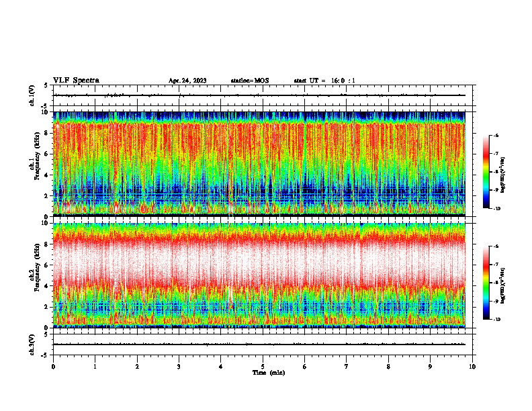Click the "-10" label on ch.1 color bar
The width and height of the screenshot is (532, 411).
pos(496,209)
